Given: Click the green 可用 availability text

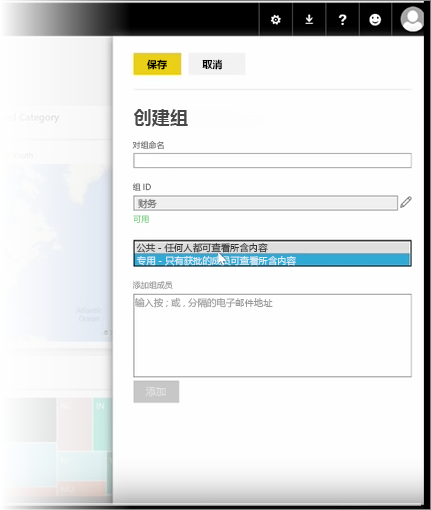Looking at the screenshot, I should (141, 219).
